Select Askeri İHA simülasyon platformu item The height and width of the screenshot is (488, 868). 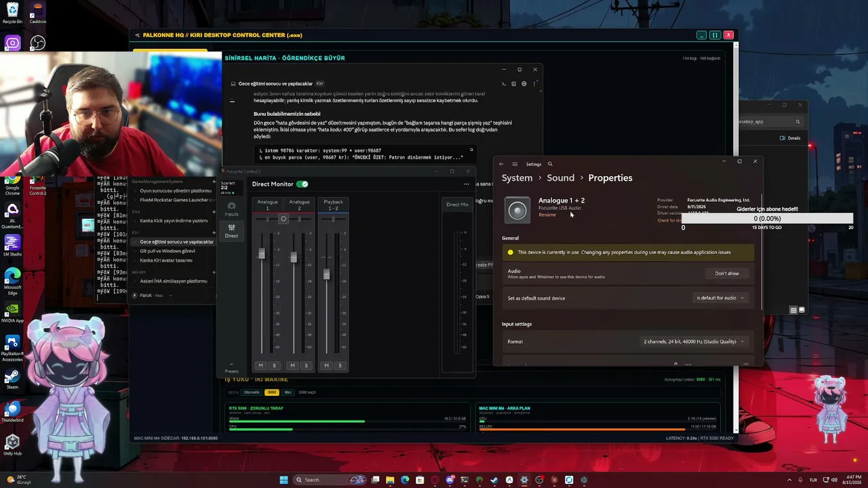pos(174,281)
